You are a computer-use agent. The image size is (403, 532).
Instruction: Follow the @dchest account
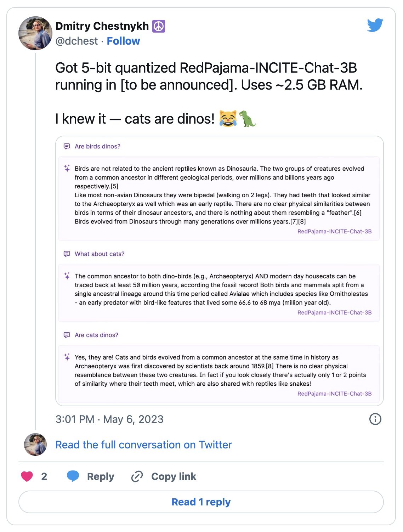point(123,41)
